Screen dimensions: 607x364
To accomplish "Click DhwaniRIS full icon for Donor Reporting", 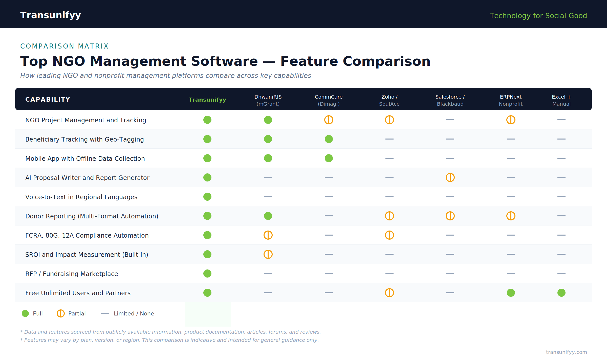I will [x=268, y=216].
